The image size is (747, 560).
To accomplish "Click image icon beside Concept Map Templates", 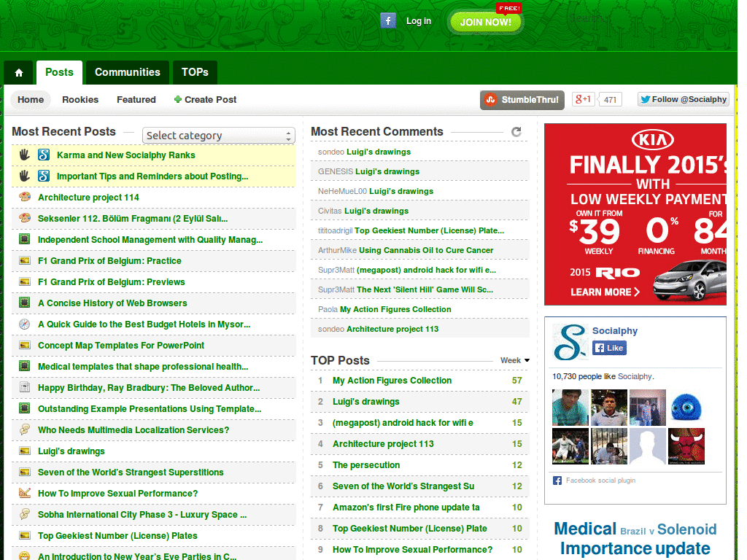I will pyautogui.click(x=24, y=345).
